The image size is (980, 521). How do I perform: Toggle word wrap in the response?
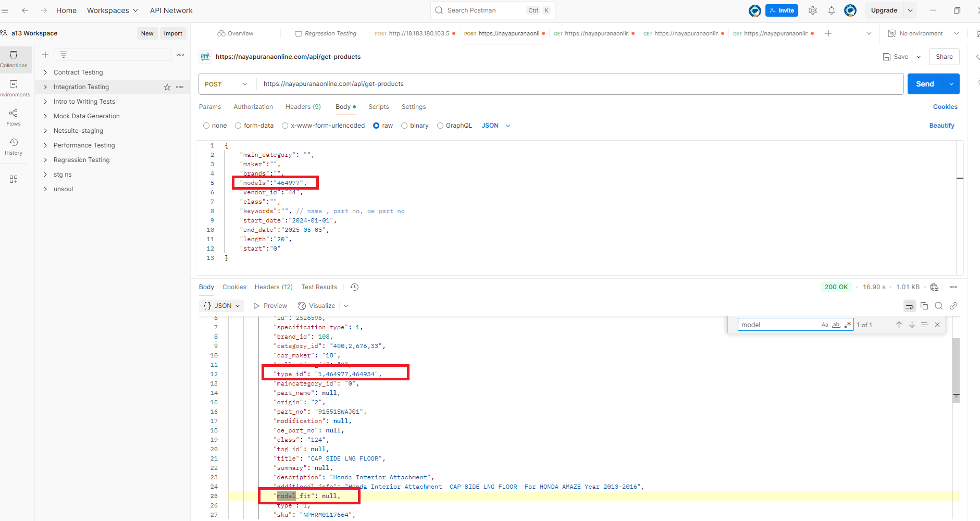[910, 306]
